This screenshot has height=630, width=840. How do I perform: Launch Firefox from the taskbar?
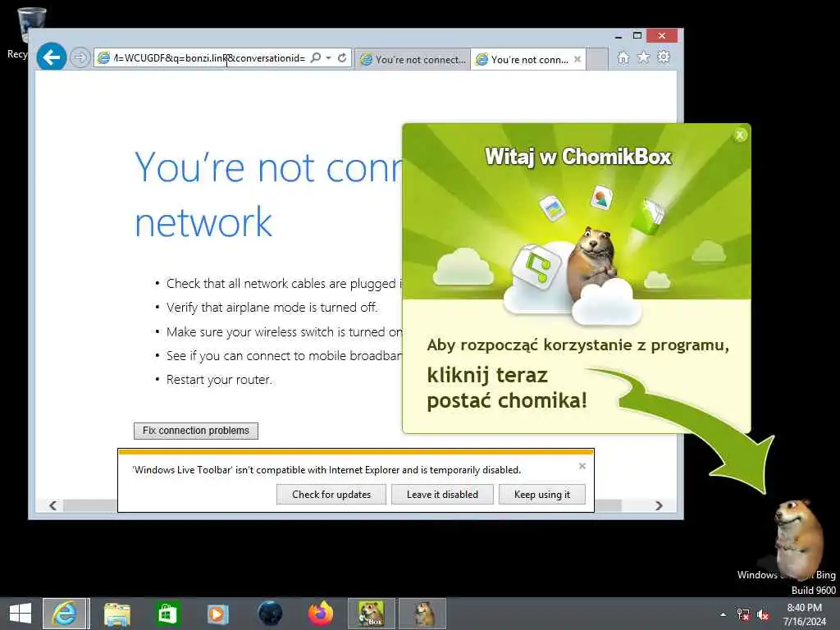(321, 614)
